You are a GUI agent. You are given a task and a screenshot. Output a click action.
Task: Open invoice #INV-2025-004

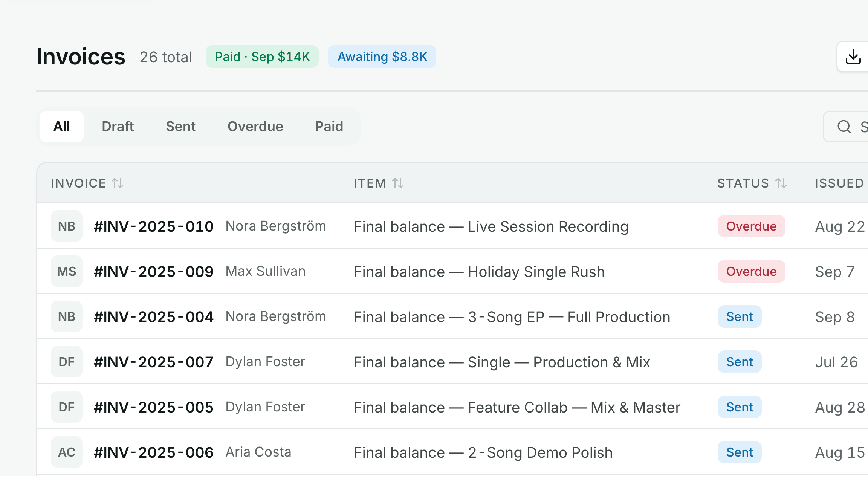click(x=154, y=317)
